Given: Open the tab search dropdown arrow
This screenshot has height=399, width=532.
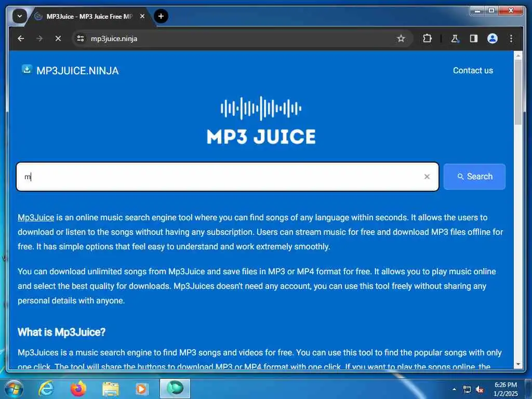Looking at the screenshot, I should coord(19,16).
